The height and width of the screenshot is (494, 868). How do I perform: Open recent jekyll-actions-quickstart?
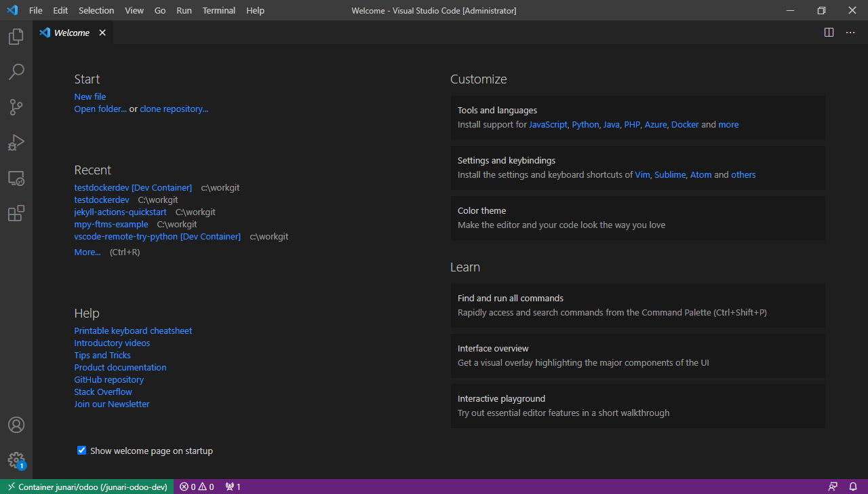tap(120, 212)
